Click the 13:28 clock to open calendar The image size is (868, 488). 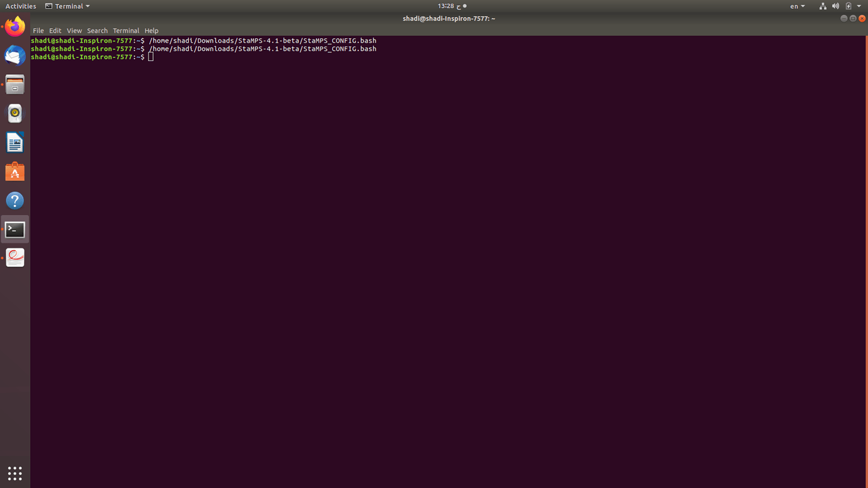click(447, 6)
